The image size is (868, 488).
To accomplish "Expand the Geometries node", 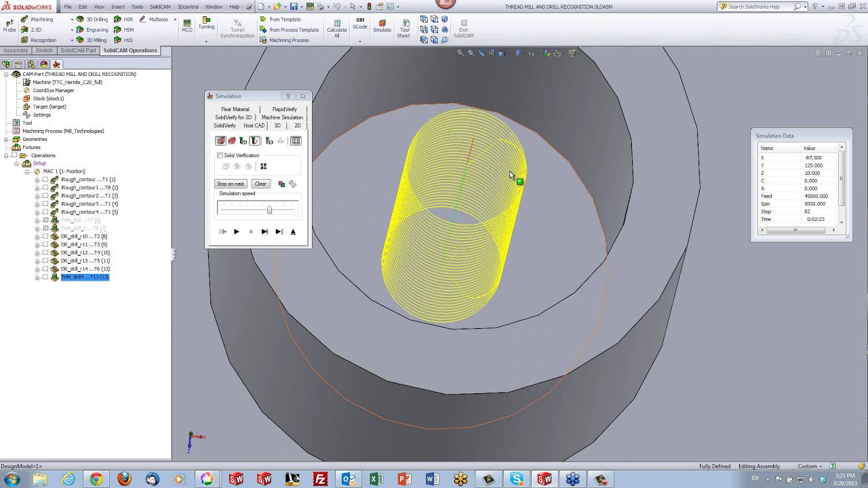I will (6, 139).
